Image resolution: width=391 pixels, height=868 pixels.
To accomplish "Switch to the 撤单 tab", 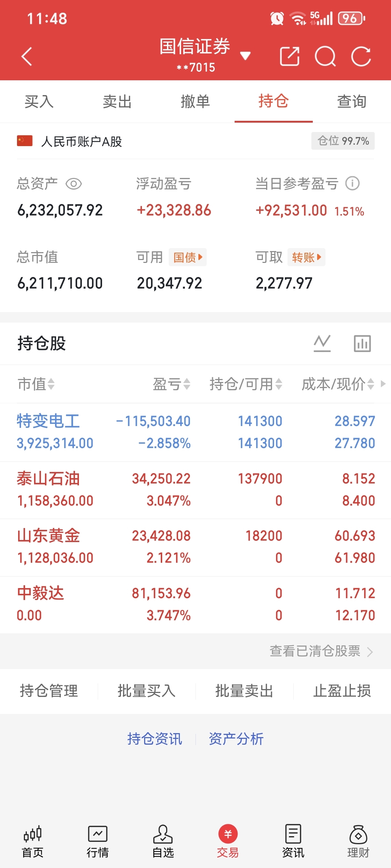I will [x=195, y=101].
